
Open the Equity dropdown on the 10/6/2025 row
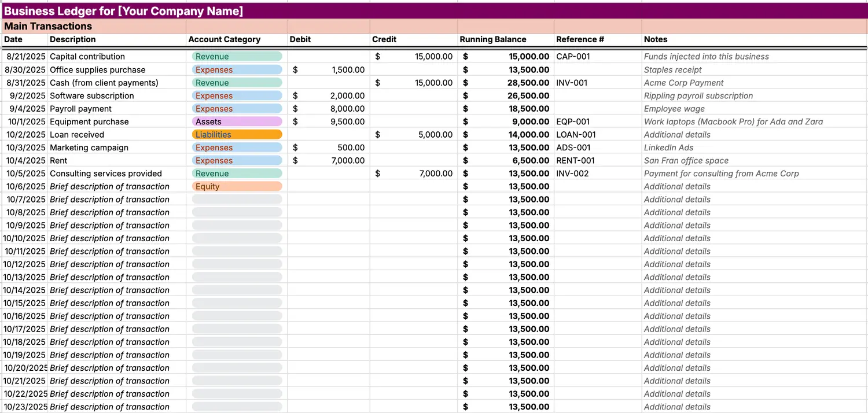coord(237,186)
